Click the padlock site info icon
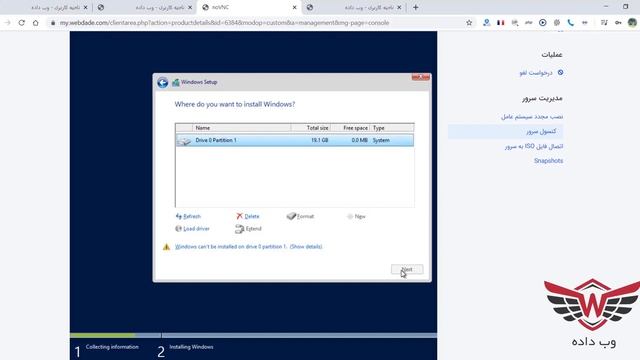Image resolution: width=640 pixels, height=360 pixels. click(x=53, y=23)
